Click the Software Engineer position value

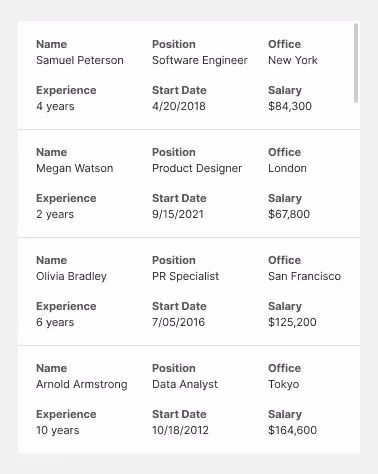pyautogui.click(x=200, y=60)
